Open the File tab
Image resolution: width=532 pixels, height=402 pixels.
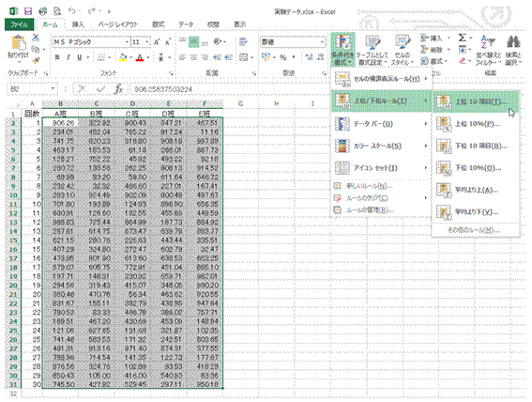[x=19, y=24]
